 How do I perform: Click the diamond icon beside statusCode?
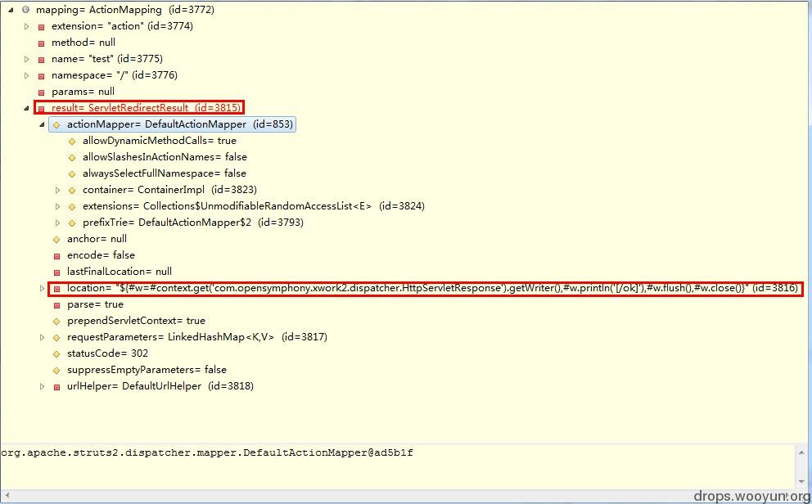(x=56, y=354)
